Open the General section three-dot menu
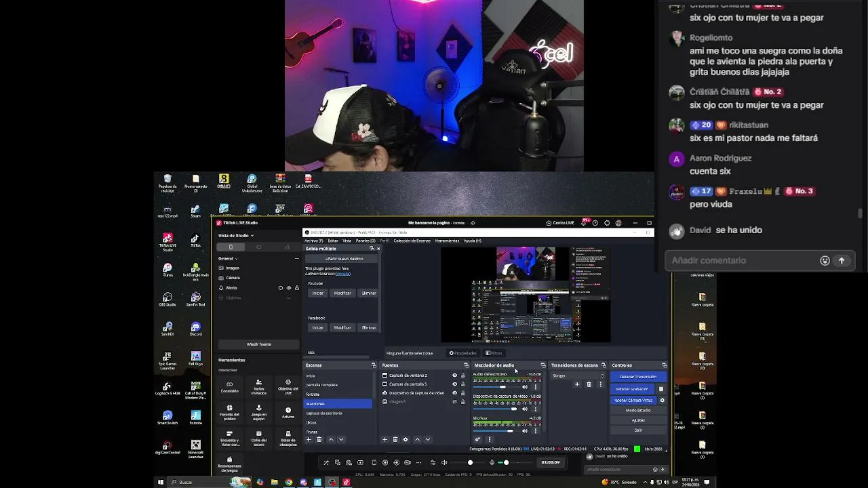868x488 pixels. [x=298, y=258]
